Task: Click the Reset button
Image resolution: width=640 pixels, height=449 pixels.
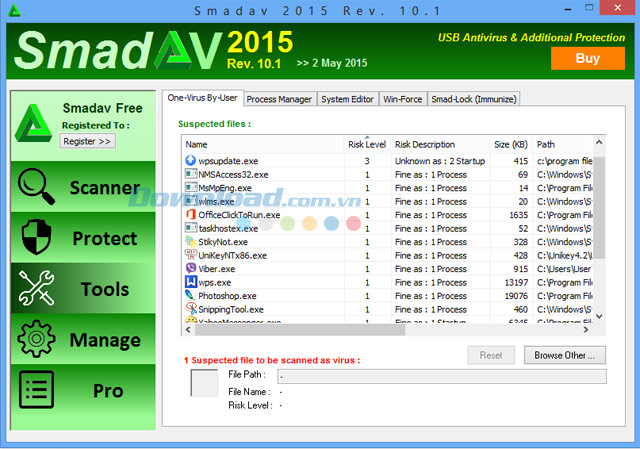Action: (491, 355)
